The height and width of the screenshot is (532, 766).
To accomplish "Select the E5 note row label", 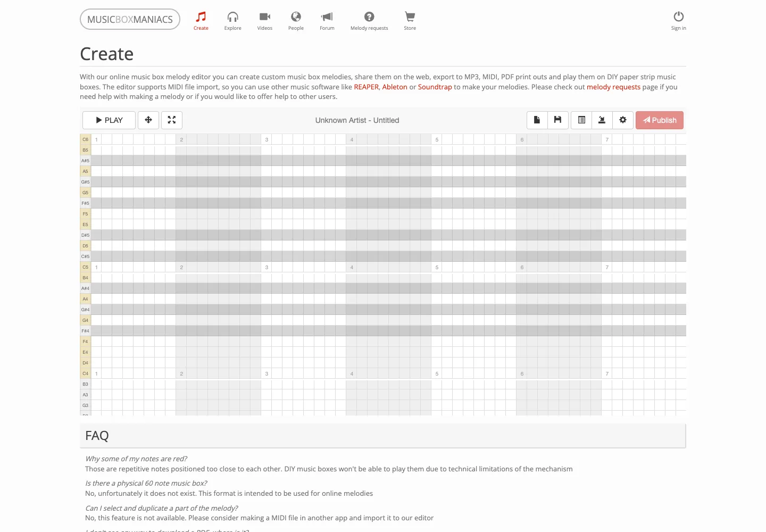I will click(x=85, y=225).
